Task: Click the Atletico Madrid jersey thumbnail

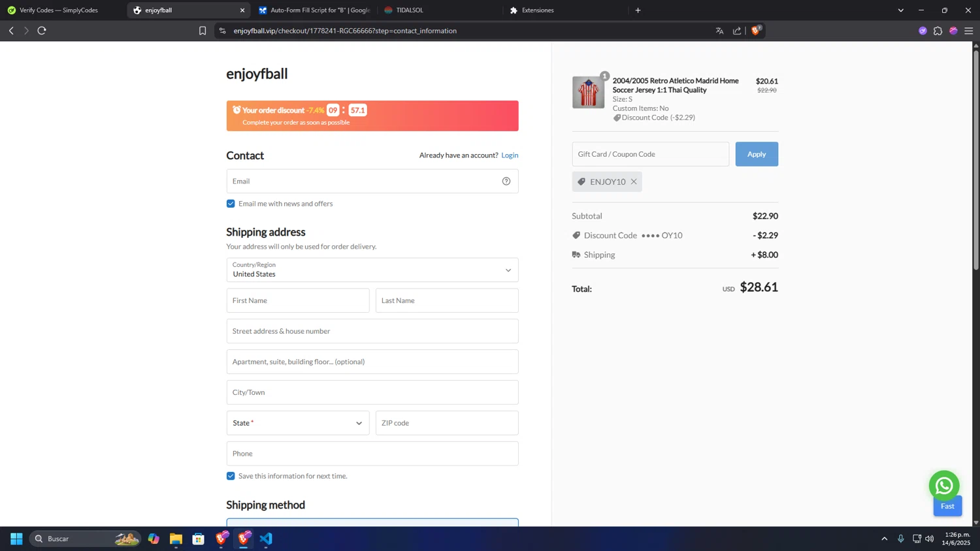Action: 588,93
